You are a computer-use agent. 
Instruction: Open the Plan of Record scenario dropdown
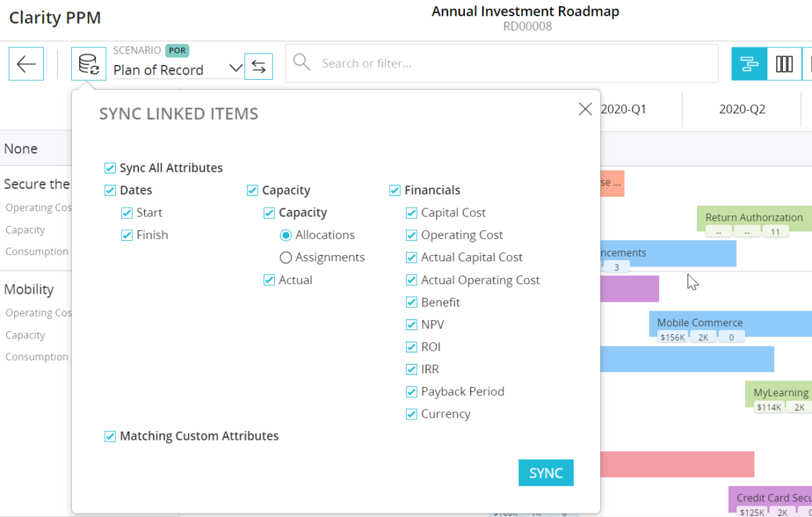click(x=235, y=68)
